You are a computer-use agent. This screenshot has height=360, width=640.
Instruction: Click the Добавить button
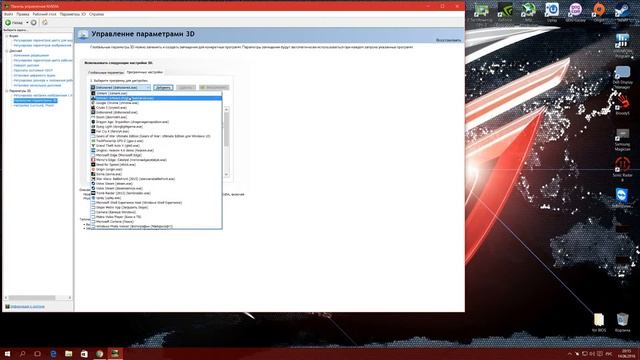(163, 87)
